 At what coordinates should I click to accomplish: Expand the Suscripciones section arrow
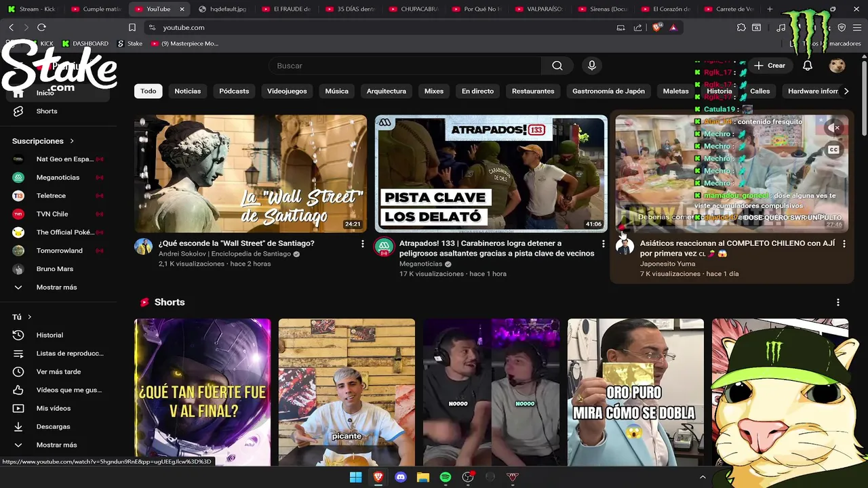coord(71,141)
